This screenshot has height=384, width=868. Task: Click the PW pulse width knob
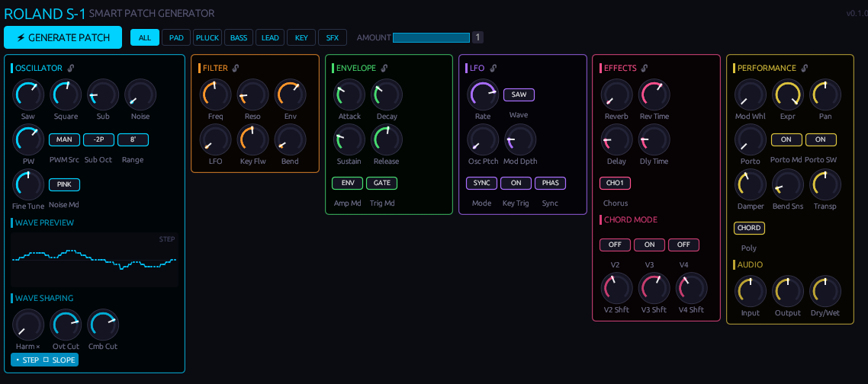click(28, 139)
